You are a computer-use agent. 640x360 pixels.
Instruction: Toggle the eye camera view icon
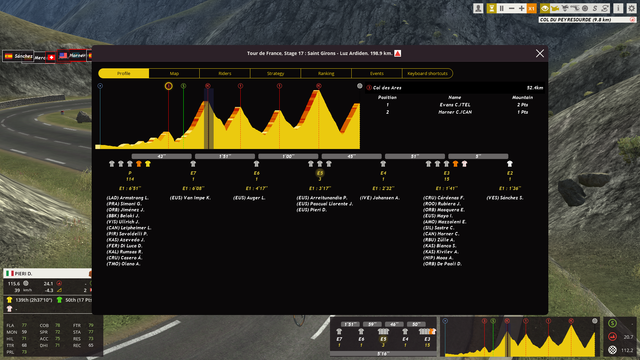click(545, 8)
